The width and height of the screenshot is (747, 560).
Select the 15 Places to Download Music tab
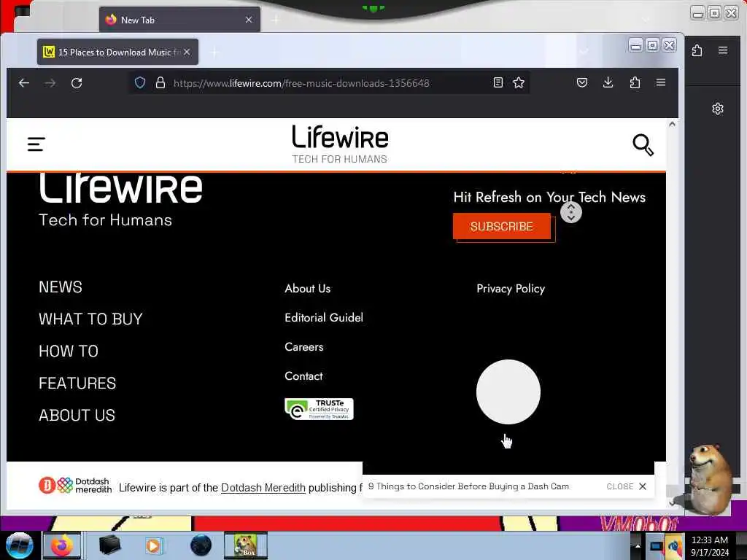[117, 52]
